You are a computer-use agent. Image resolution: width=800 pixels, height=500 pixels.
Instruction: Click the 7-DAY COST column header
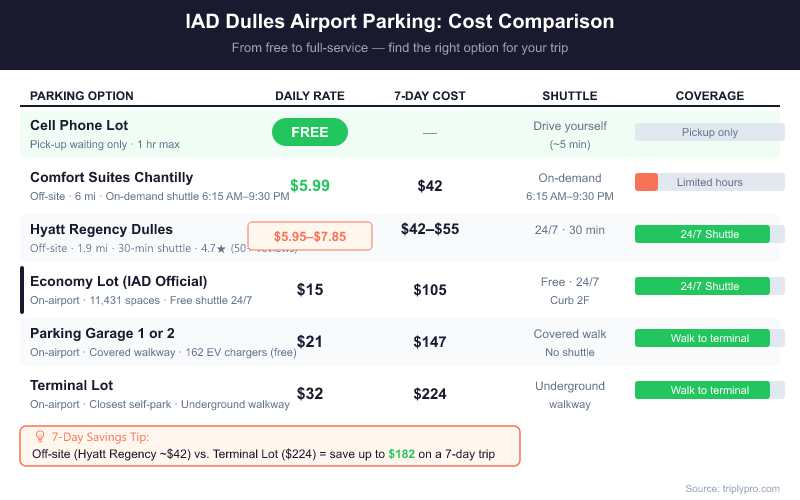(430, 96)
